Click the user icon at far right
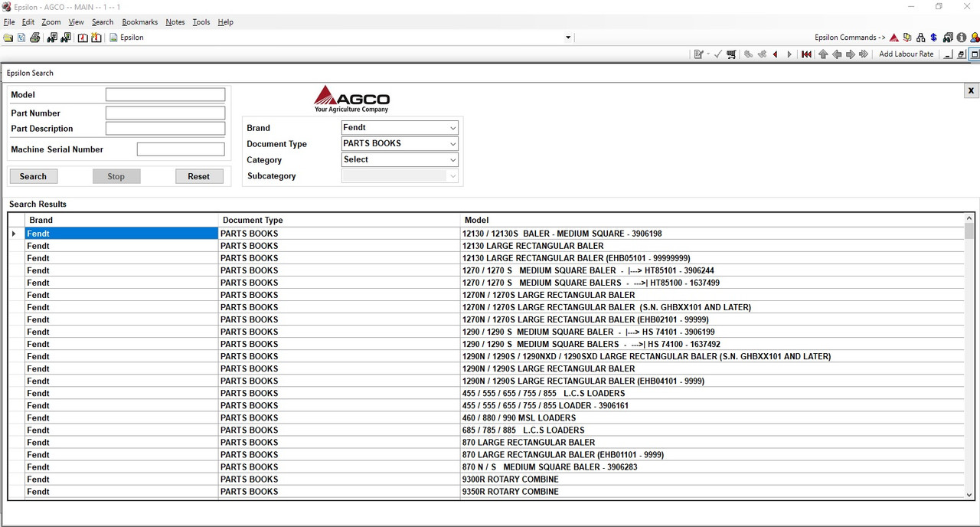 point(975,38)
